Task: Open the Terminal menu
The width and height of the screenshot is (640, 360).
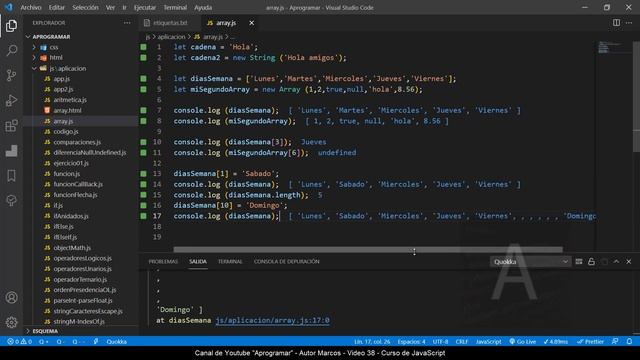Action: coord(175,7)
